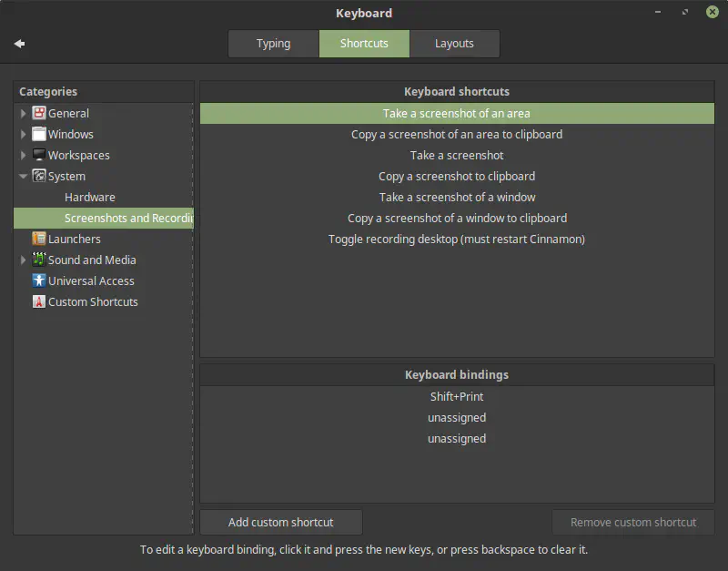Select the Hardware subcategory
Image resolution: width=728 pixels, height=571 pixels.
[89, 197]
